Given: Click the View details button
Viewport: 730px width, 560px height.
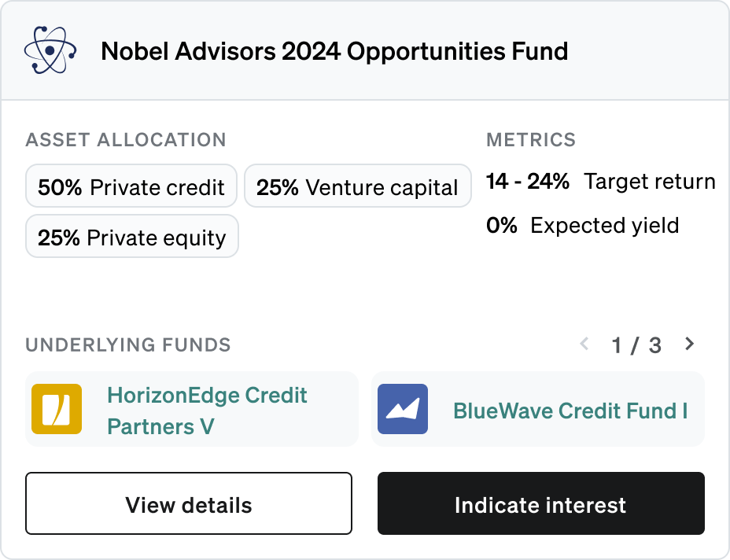Looking at the screenshot, I should [189, 503].
